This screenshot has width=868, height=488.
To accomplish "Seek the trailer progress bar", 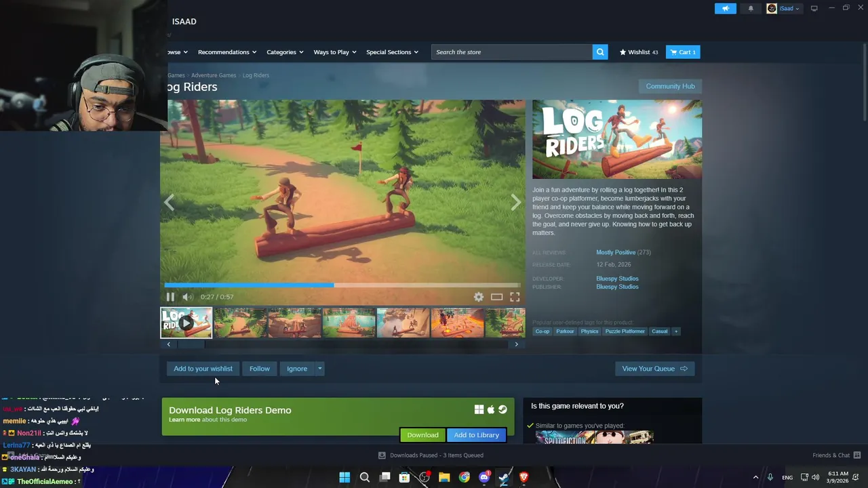I will [342, 285].
